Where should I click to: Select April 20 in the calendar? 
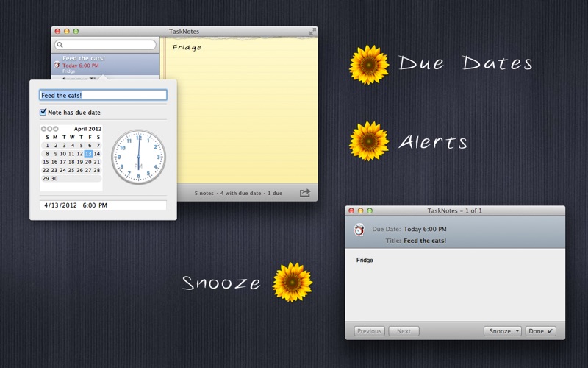88,162
